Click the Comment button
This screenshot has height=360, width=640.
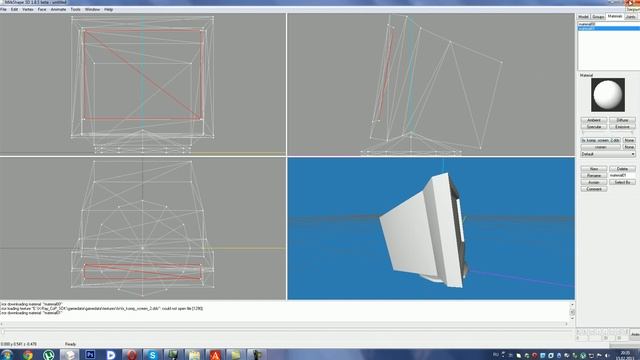(x=594, y=189)
